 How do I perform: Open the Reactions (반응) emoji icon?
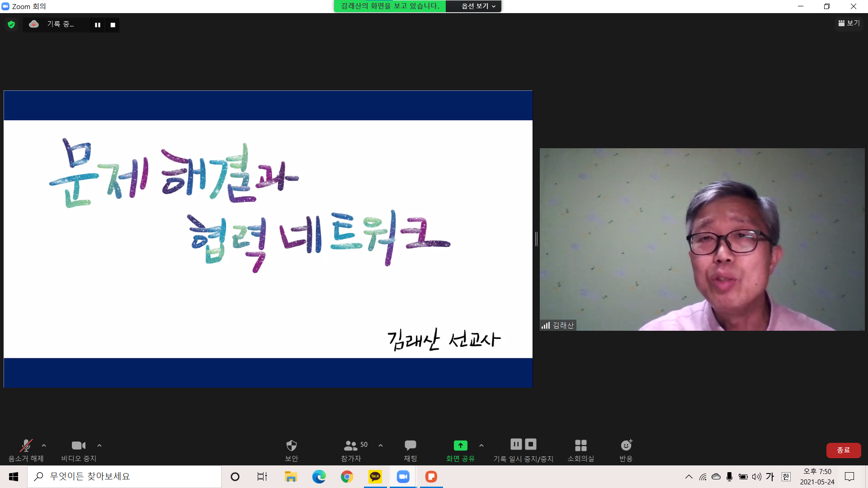click(x=626, y=446)
